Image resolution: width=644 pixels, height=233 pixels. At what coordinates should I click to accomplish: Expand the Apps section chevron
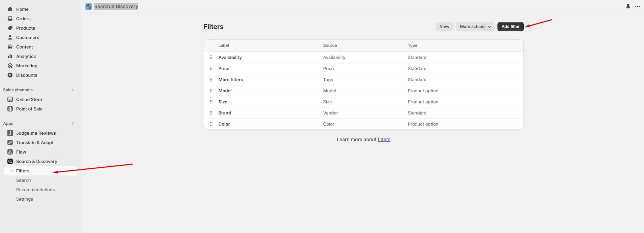click(73, 124)
